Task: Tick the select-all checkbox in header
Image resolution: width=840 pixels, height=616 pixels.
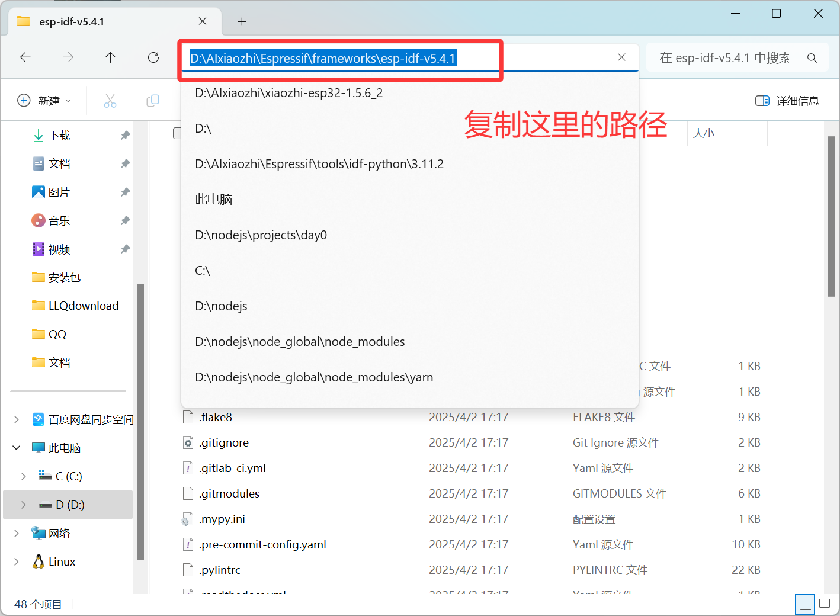Action: point(177,133)
